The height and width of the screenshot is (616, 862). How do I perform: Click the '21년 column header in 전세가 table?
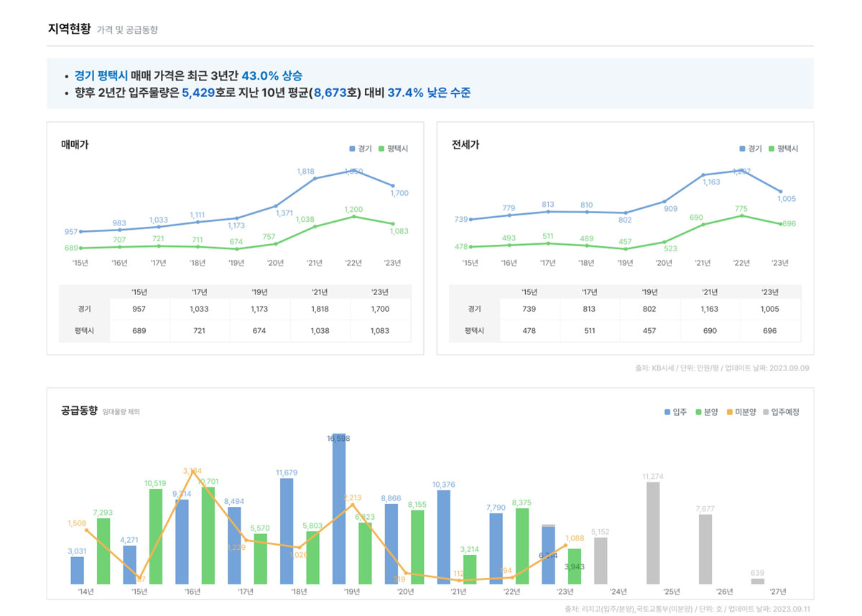click(710, 291)
